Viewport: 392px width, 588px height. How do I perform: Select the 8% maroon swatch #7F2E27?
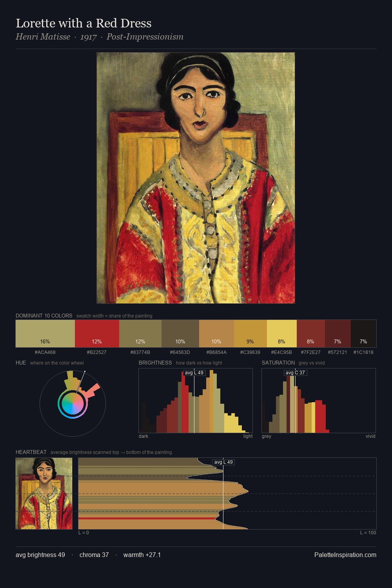point(311,334)
